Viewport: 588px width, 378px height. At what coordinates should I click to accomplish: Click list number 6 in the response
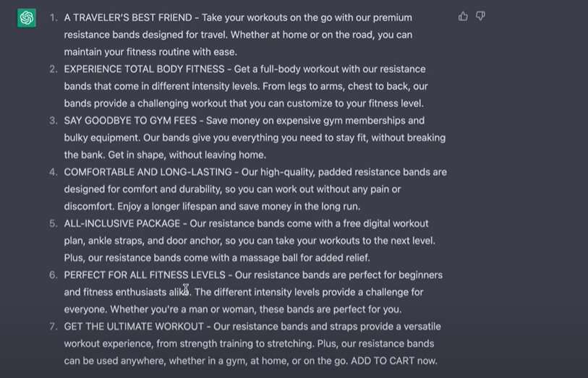53,275
